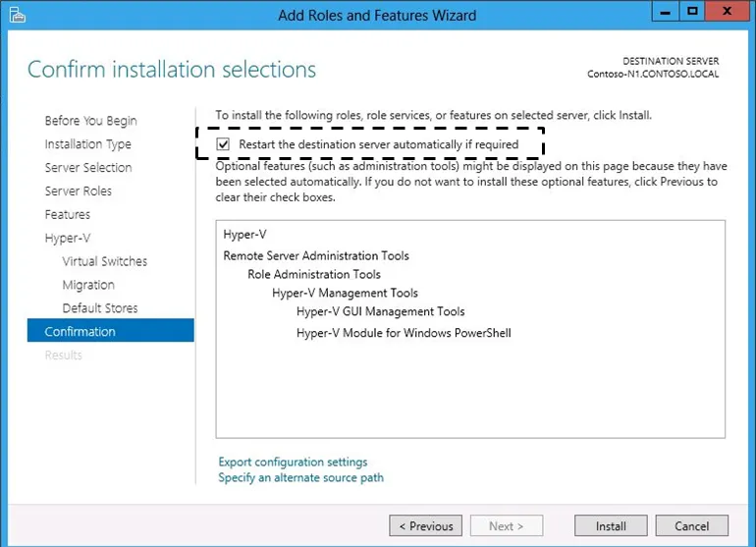This screenshot has width=756, height=547.
Task: Open Export configuration settings link
Action: point(293,462)
